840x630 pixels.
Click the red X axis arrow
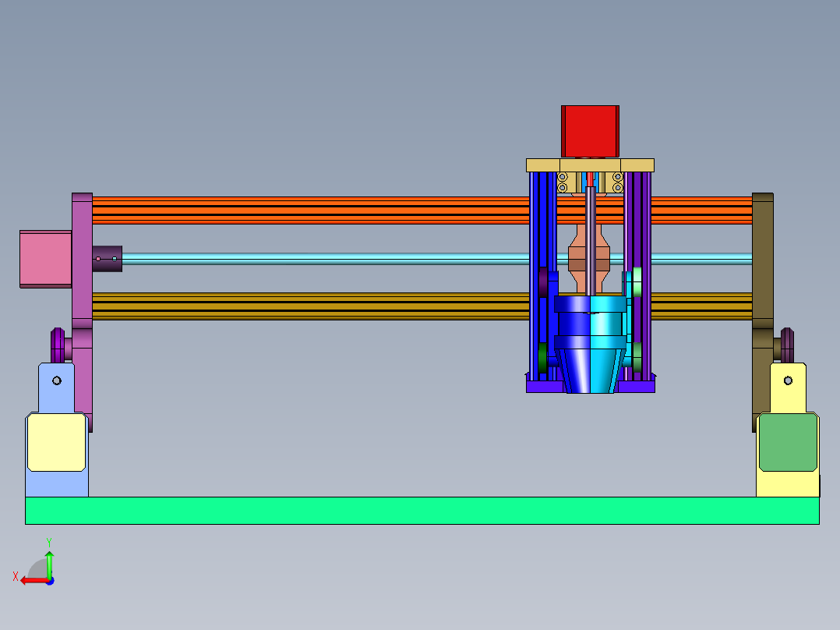(x=34, y=581)
